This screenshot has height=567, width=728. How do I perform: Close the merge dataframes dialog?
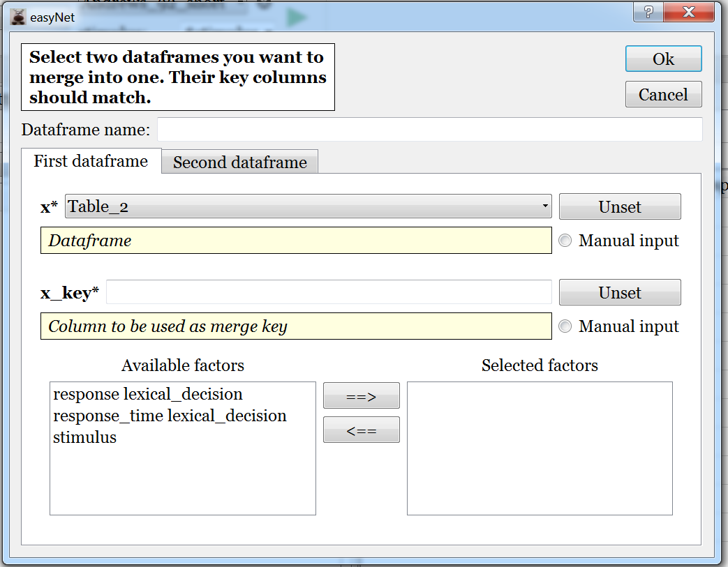point(688,13)
